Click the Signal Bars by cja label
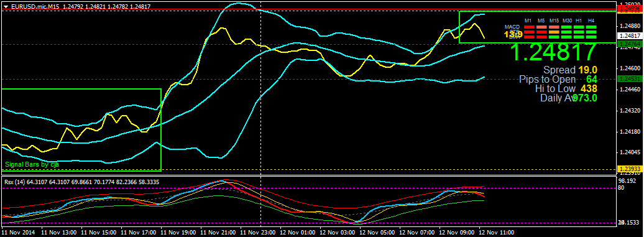 pos(32,164)
